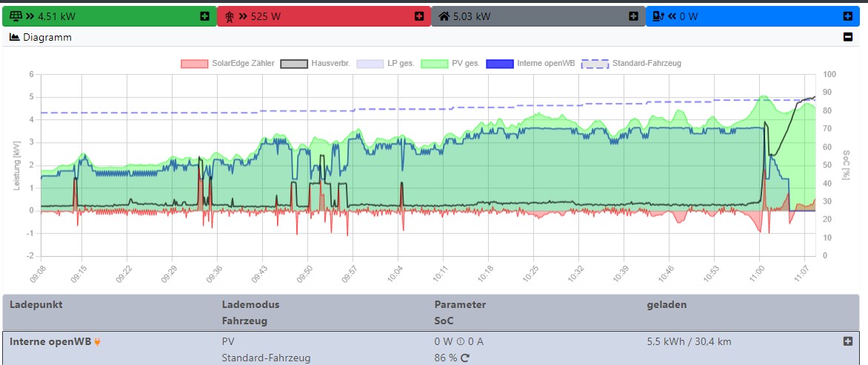The height and width of the screenshot is (365, 868).
Task: Click the power pylon grid icon
Action: pos(230,16)
